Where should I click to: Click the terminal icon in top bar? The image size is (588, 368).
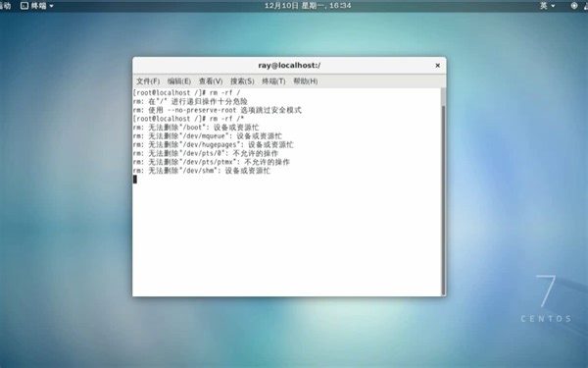click(24, 6)
